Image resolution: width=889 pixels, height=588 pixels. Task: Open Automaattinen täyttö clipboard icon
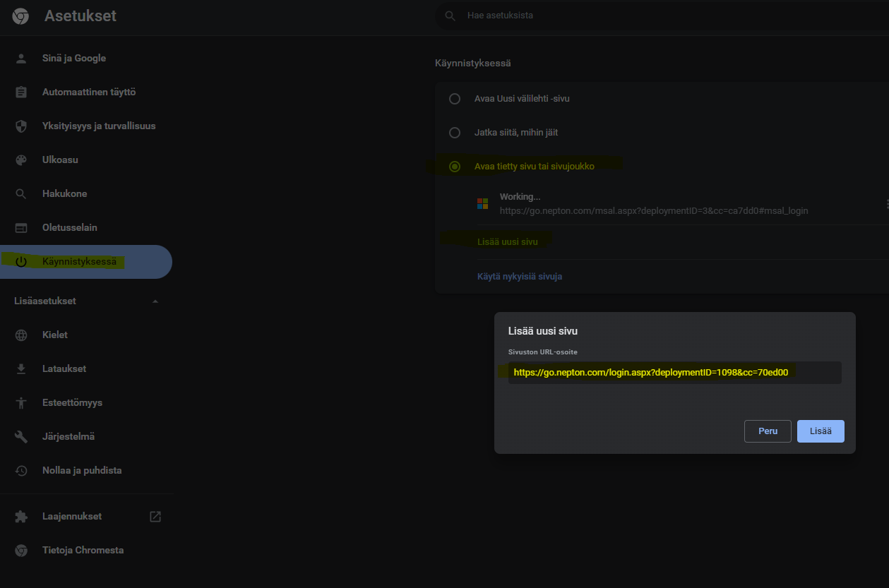pyautogui.click(x=21, y=92)
